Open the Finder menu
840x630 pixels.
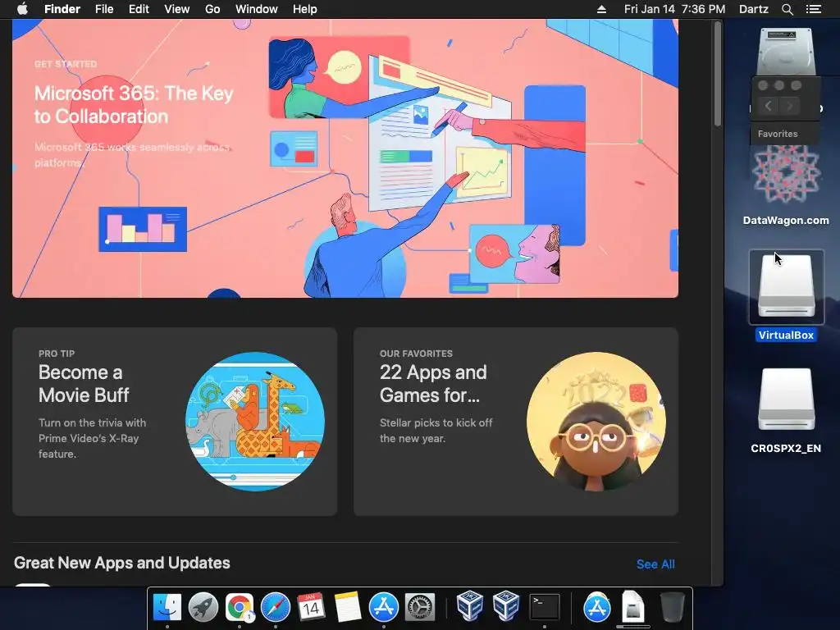[62, 9]
